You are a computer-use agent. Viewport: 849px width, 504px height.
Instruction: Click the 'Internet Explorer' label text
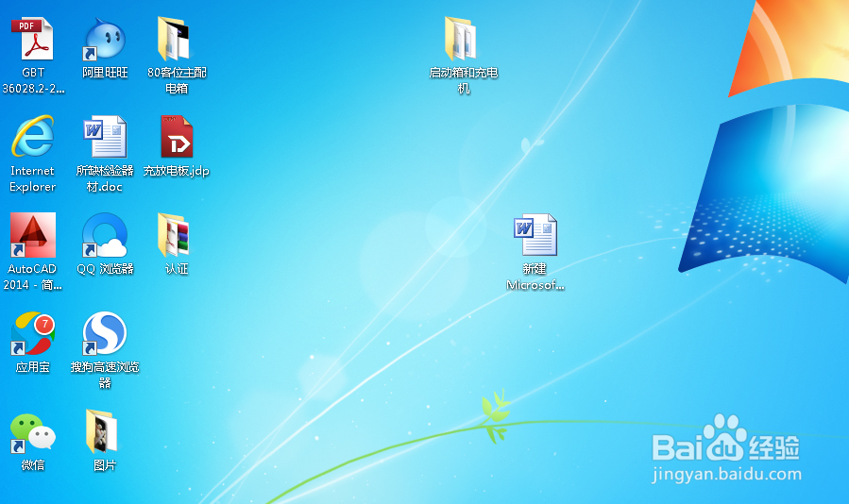click(x=32, y=178)
